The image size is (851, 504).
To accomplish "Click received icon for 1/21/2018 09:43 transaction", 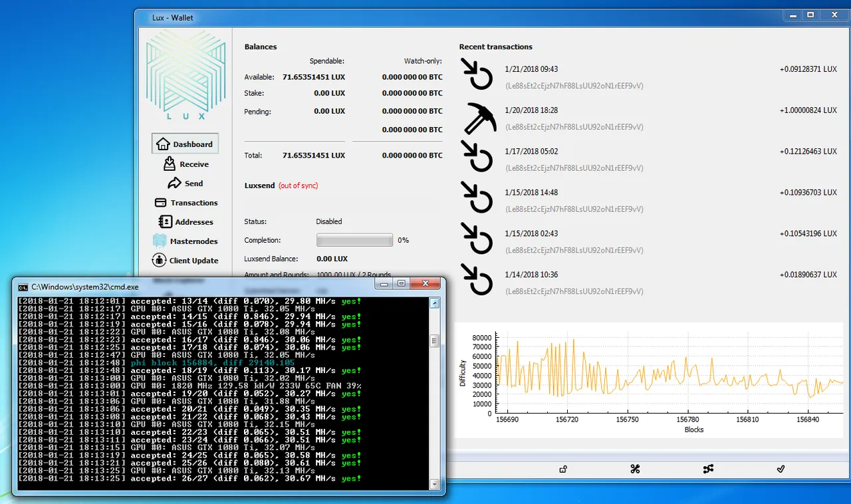I will pyautogui.click(x=476, y=73).
